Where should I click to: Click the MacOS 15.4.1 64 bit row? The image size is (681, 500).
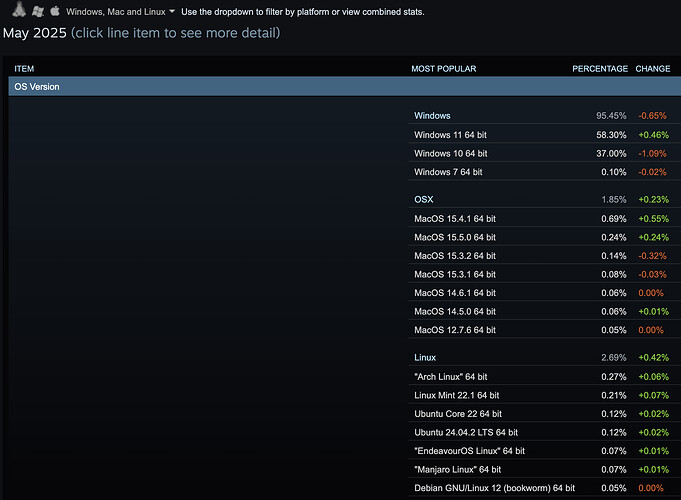pos(545,219)
